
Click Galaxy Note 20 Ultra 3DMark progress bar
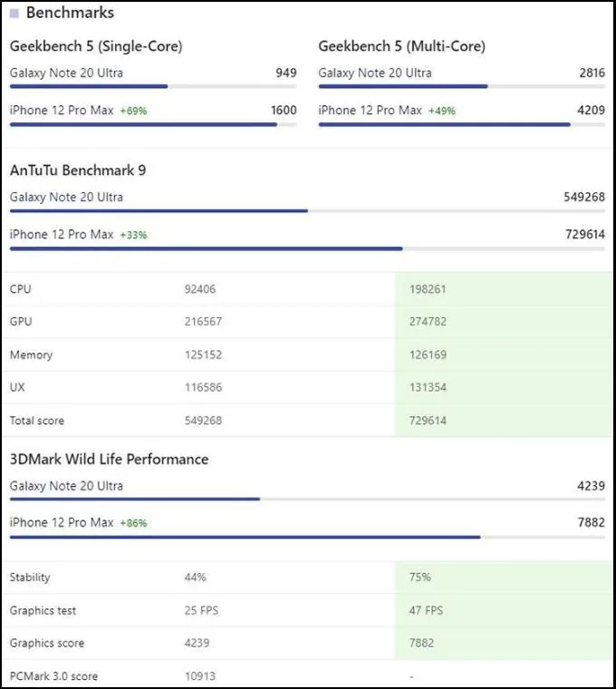307,500
